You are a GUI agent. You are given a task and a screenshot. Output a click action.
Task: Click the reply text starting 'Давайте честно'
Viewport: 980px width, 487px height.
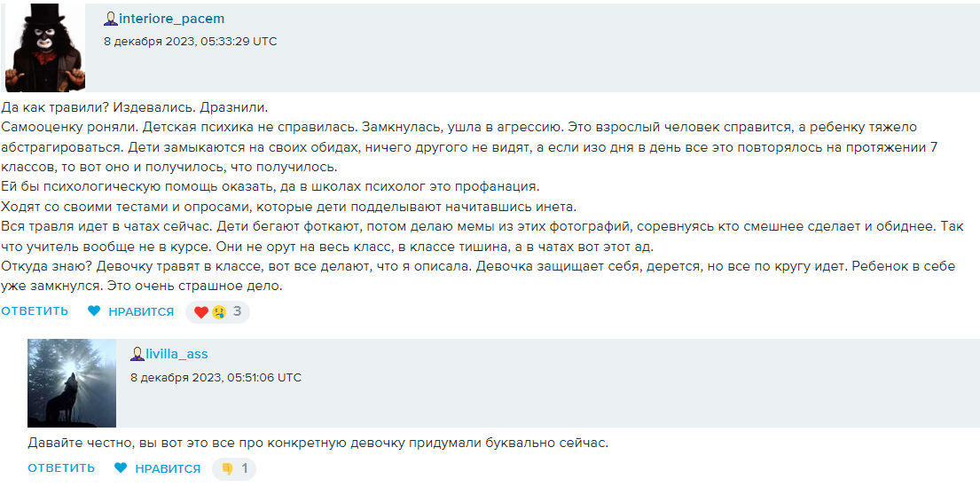point(318,444)
